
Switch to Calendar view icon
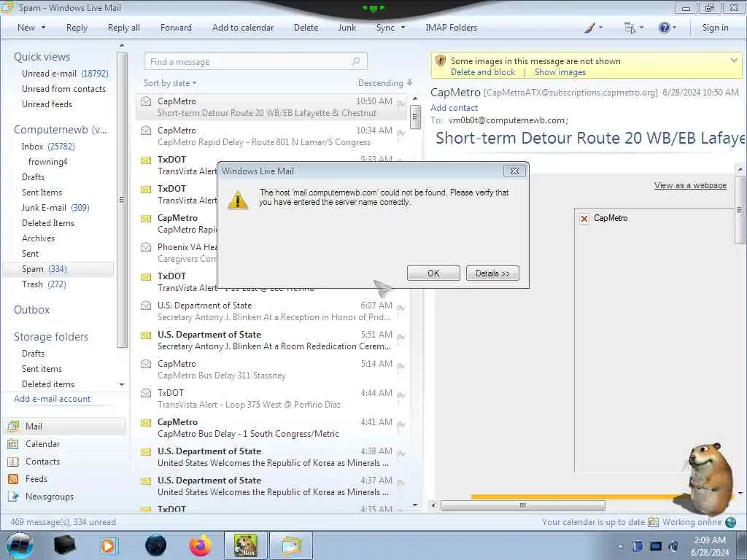point(13,444)
